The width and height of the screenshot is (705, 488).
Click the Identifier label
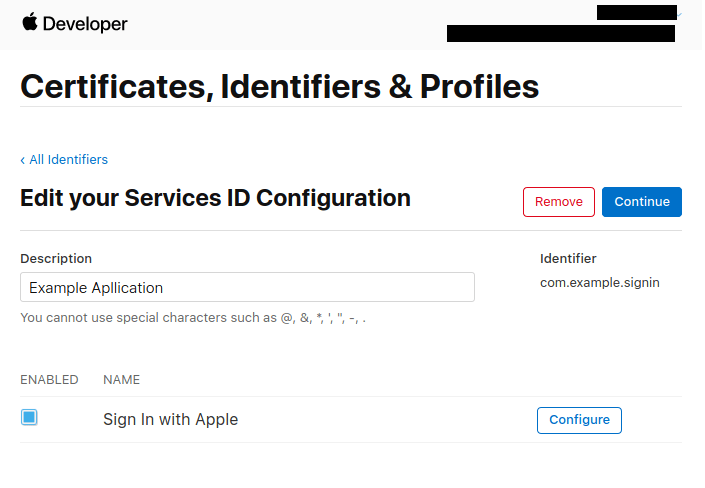(x=568, y=258)
